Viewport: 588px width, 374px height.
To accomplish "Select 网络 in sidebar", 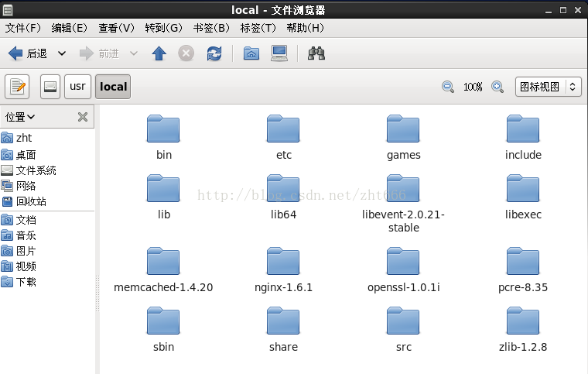I will pos(47,186).
